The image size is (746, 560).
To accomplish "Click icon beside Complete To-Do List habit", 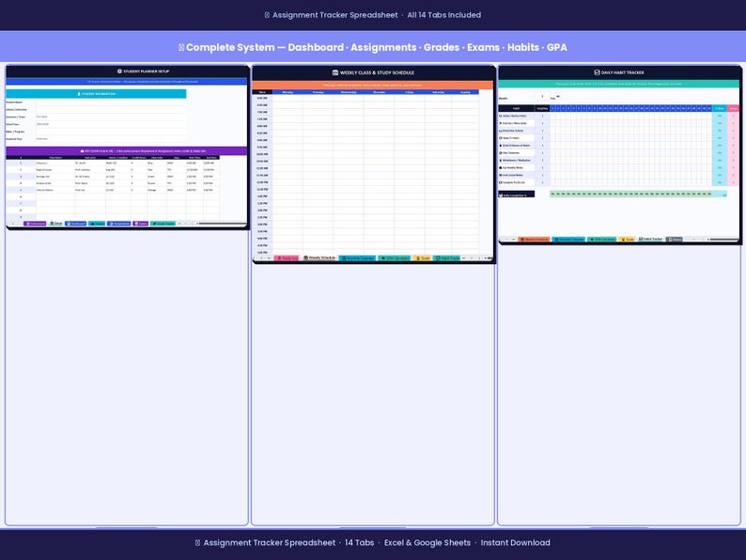I will [501, 182].
